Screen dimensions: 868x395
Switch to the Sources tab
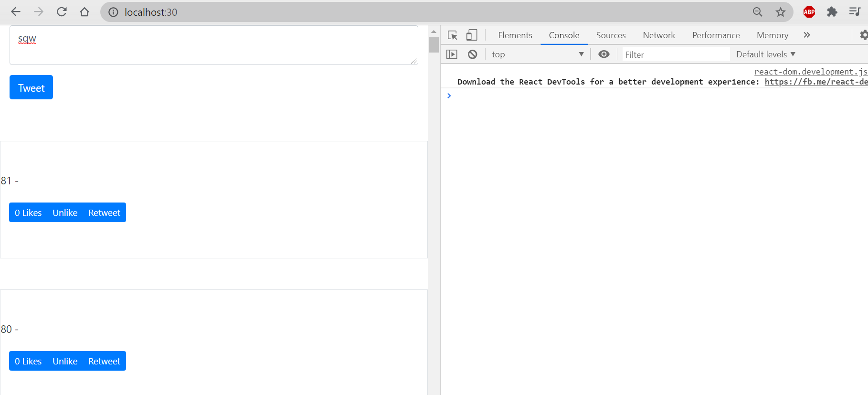coord(611,35)
